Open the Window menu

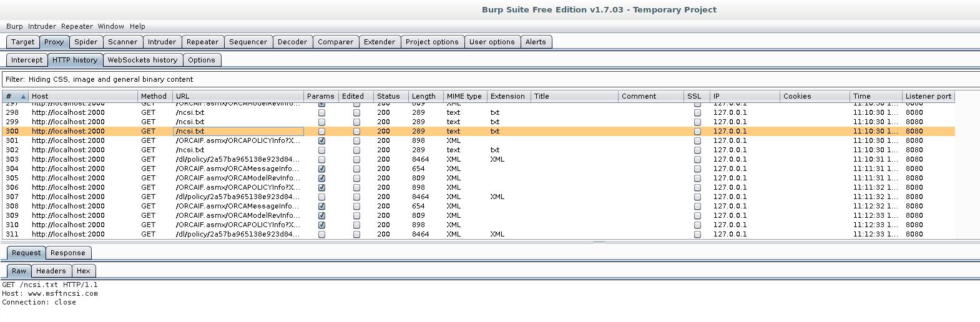click(x=110, y=26)
